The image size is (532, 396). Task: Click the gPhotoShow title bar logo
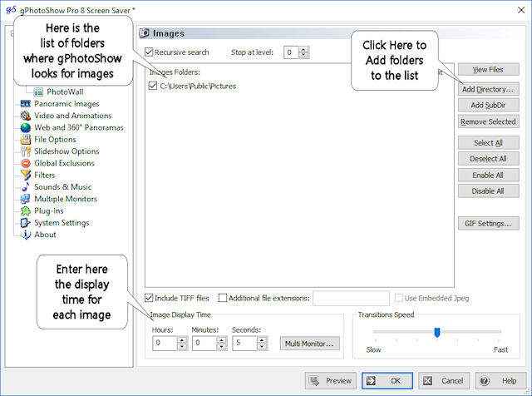(x=11, y=10)
